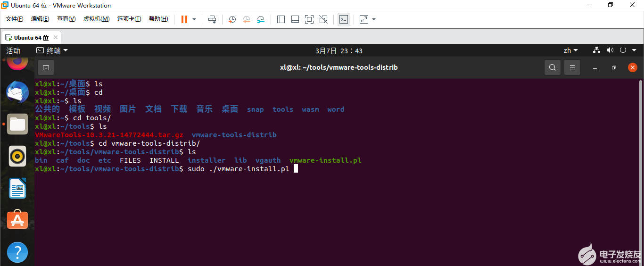Open the 编辑(E) menu
Screen dimensions: 644x266
tap(40, 19)
